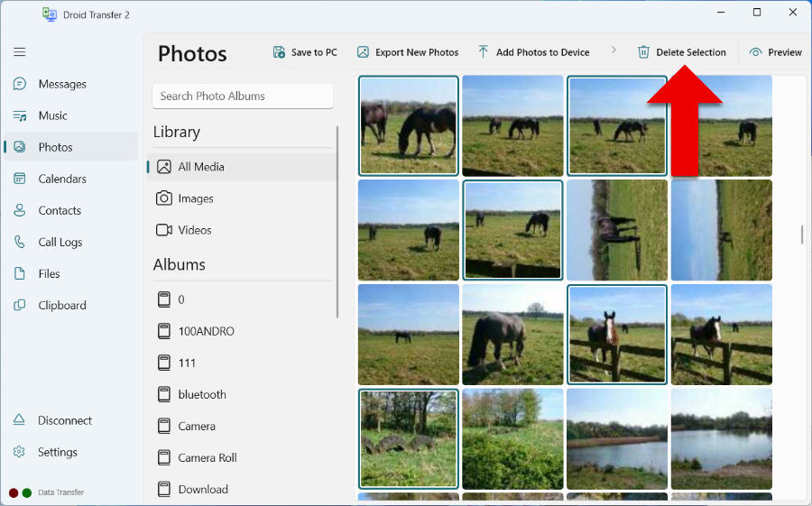Click the Data Transfer status text
The height and width of the screenshot is (506, 812).
pos(60,492)
